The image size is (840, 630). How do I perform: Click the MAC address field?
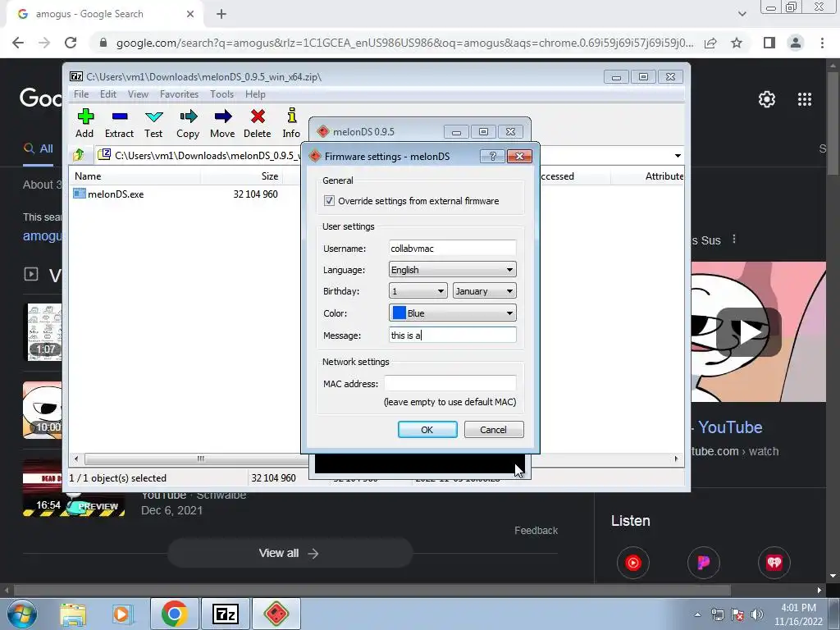pyautogui.click(x=450, y=384)
